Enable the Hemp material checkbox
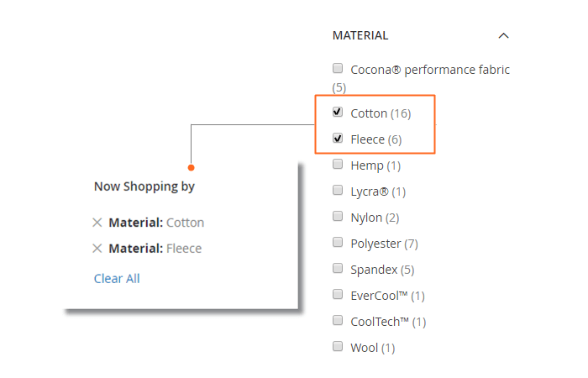The image size is (588, 378). click(x=338, y=165)
